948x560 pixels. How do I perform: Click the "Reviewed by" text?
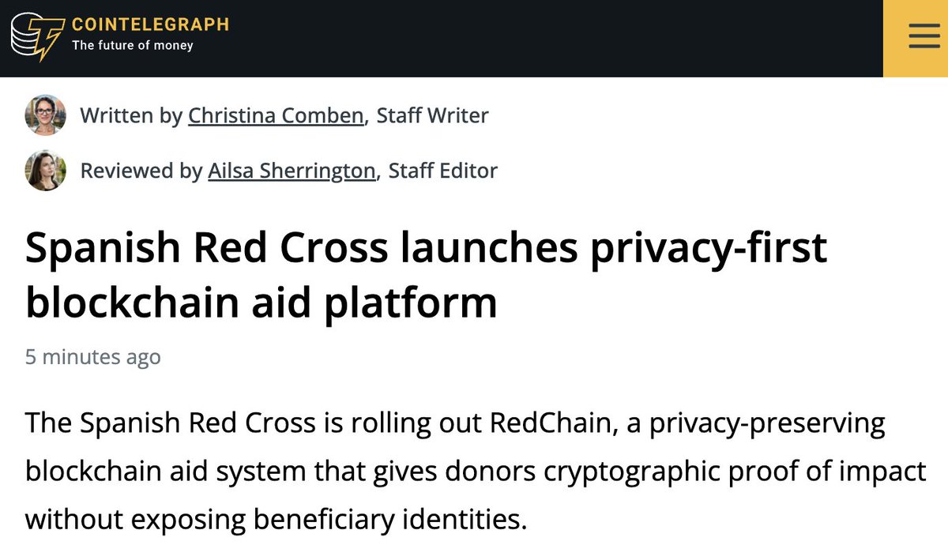click(141, 171)
